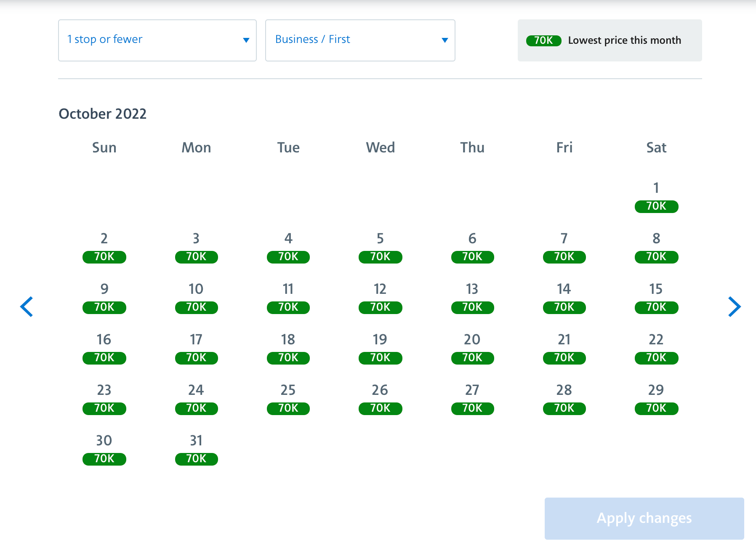
Task: Click the 70K badge in the legend
Action: 544,40
